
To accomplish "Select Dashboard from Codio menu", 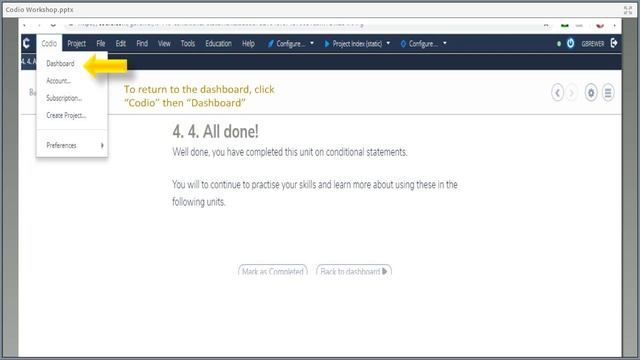I will pos(60,64).
